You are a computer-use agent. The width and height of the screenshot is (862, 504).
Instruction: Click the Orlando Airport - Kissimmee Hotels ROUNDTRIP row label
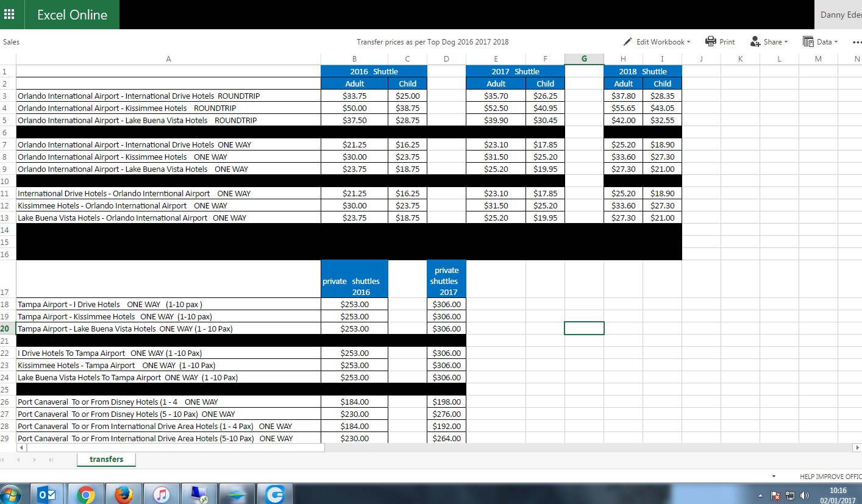(x=169, y=108)
